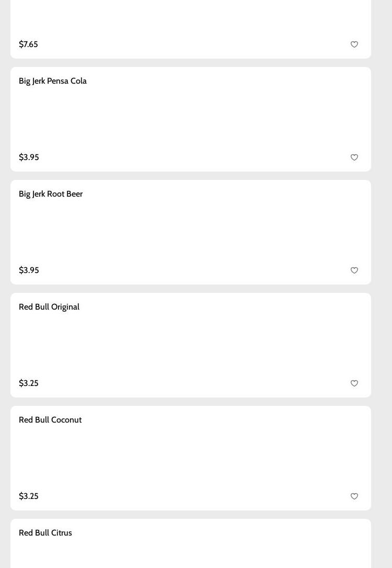Tap the heart icon for Big Jerk Pensa Cola

coord(354,157)
